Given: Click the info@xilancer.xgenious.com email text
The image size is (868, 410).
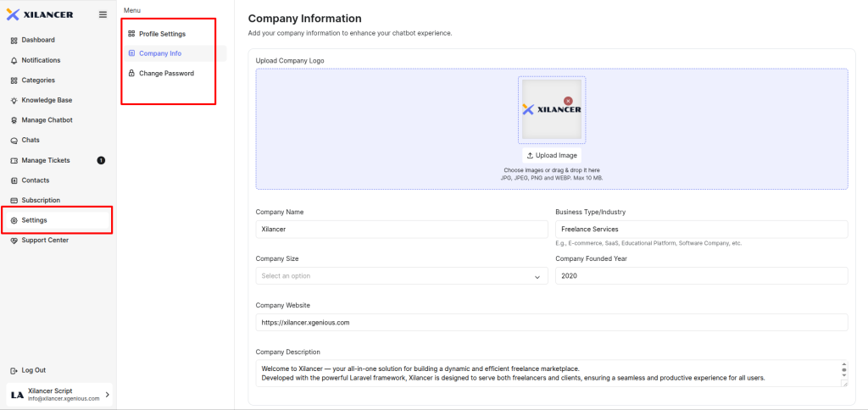Looking at the screenshot, I should pyautogui.click(x=64, y=398).
